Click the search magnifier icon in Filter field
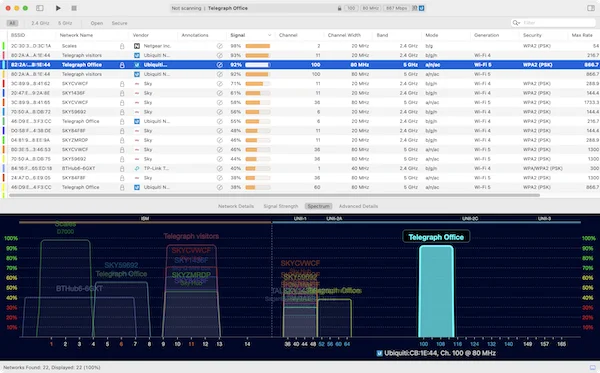600x373 pixels. pyautogui.click(x=516, y=23)
